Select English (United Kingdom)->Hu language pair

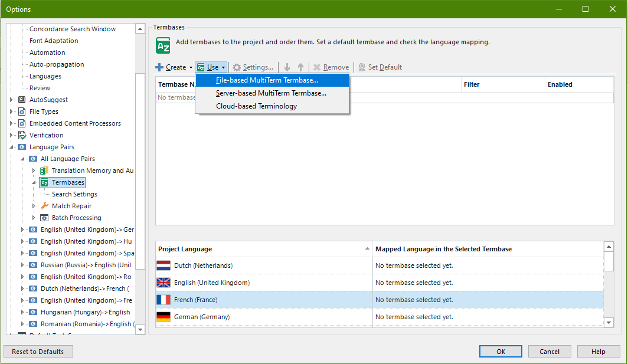tap(86, 241)
